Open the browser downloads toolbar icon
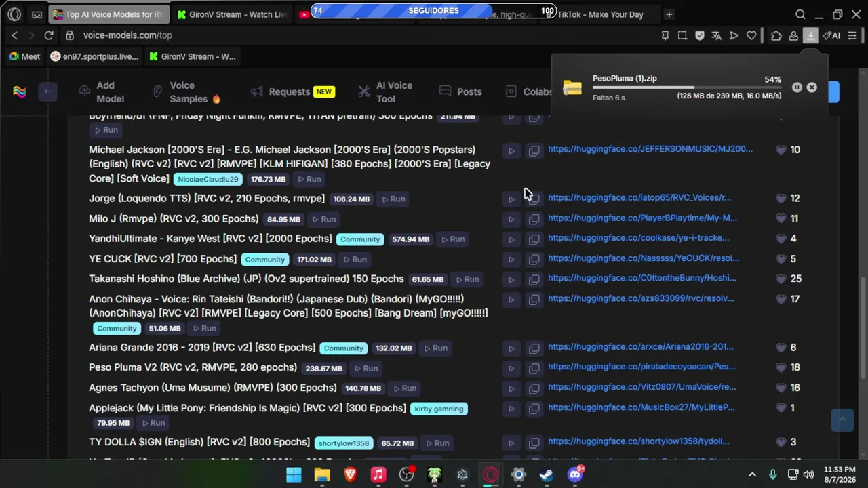 (x=810, y=35)
